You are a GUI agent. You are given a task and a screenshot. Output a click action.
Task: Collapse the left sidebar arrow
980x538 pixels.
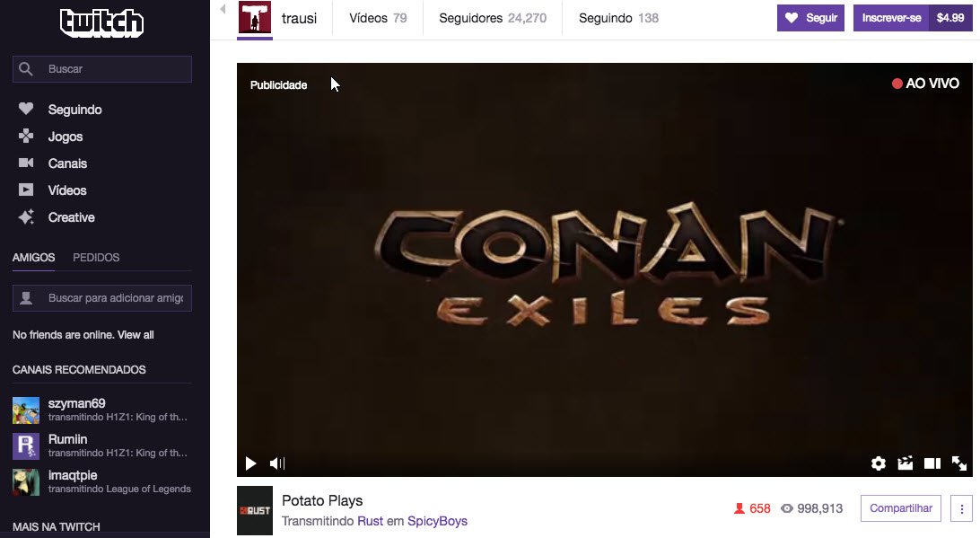click(x=223, y=9)
